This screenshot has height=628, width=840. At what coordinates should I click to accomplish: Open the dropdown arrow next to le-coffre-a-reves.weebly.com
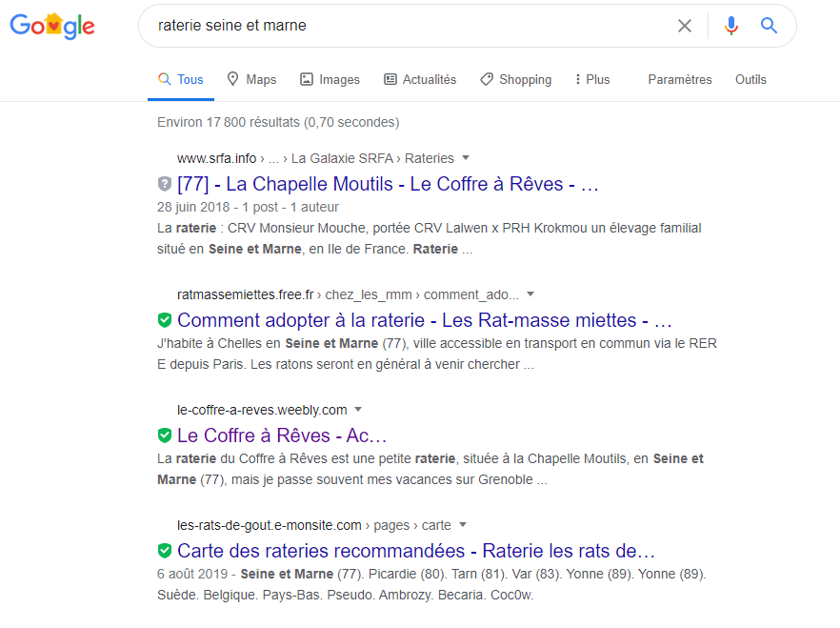(358, 409)
